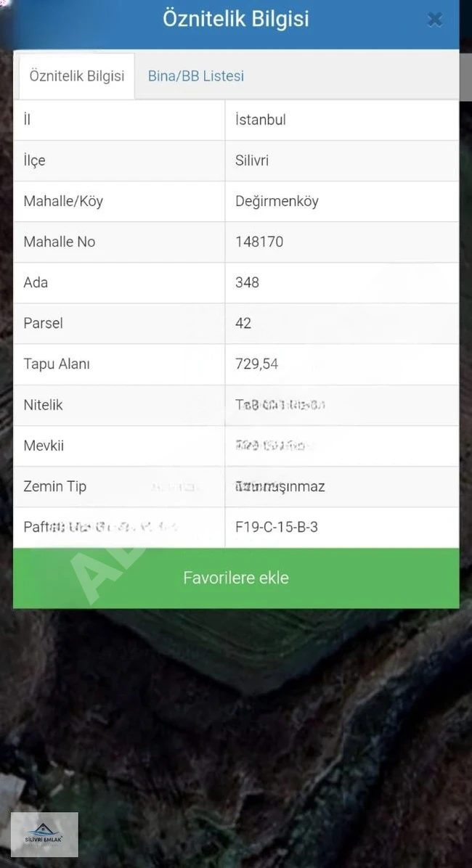Screen dimensions: 472x868
Task: Select the Mevkii row label
Action: (44, 446)
